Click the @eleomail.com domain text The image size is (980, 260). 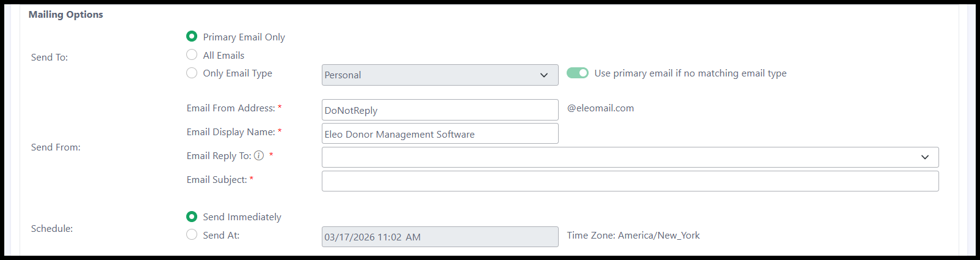point(600,108)
